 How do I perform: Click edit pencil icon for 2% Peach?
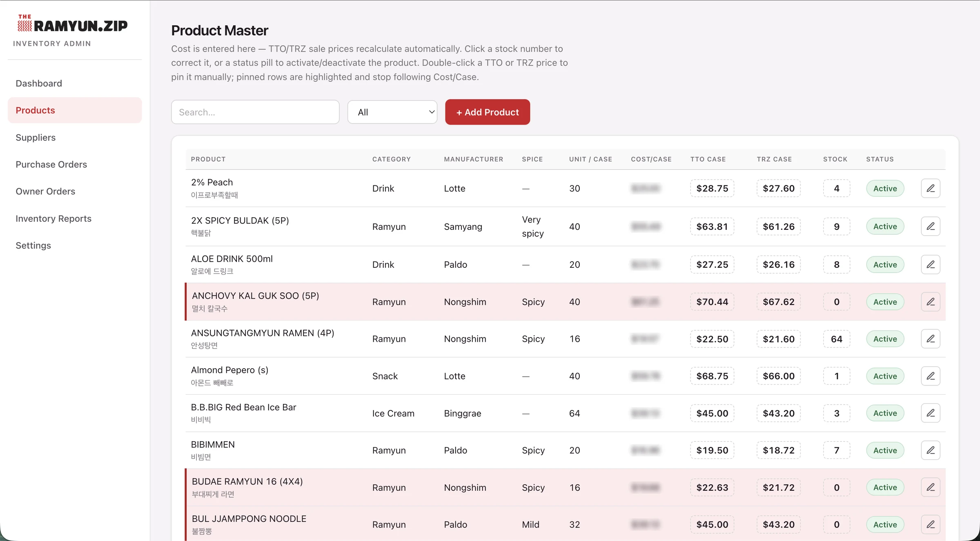931,188
